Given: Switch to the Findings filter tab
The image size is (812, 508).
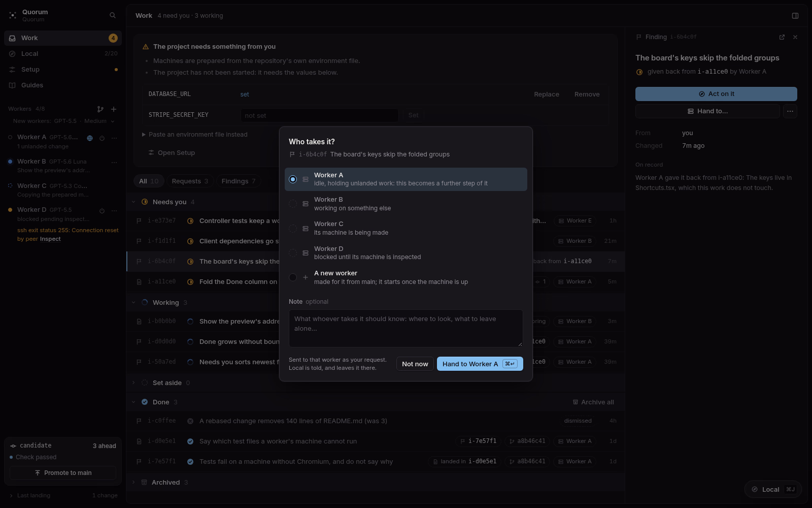Looking at the screenshot, I should pyautogui.click(x=239, y=181).
